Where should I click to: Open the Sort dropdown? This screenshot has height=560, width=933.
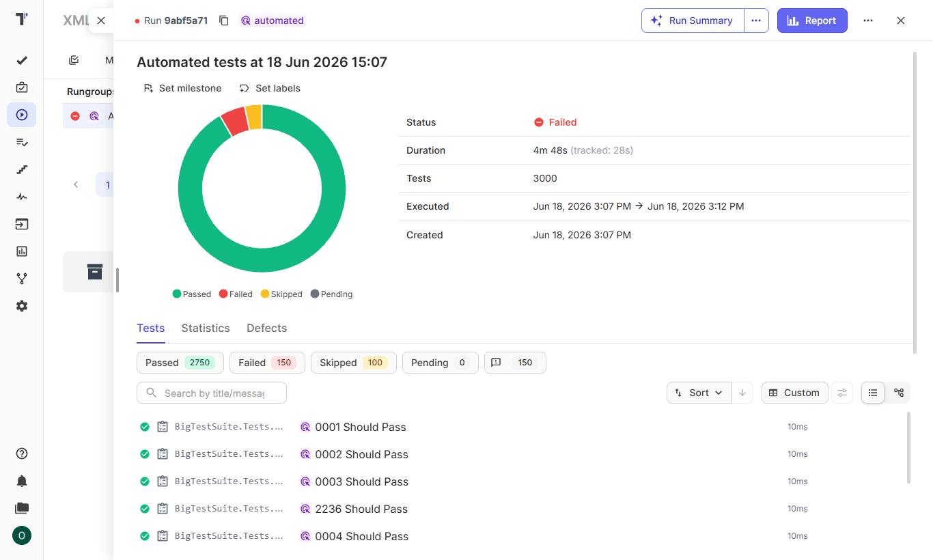tap(699, 393)
